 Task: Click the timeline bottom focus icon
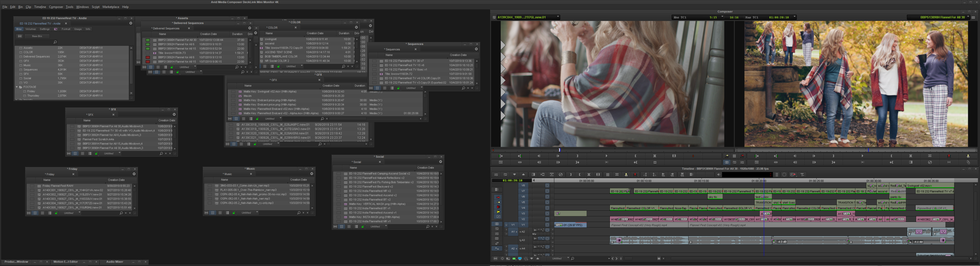click(502, 259)
